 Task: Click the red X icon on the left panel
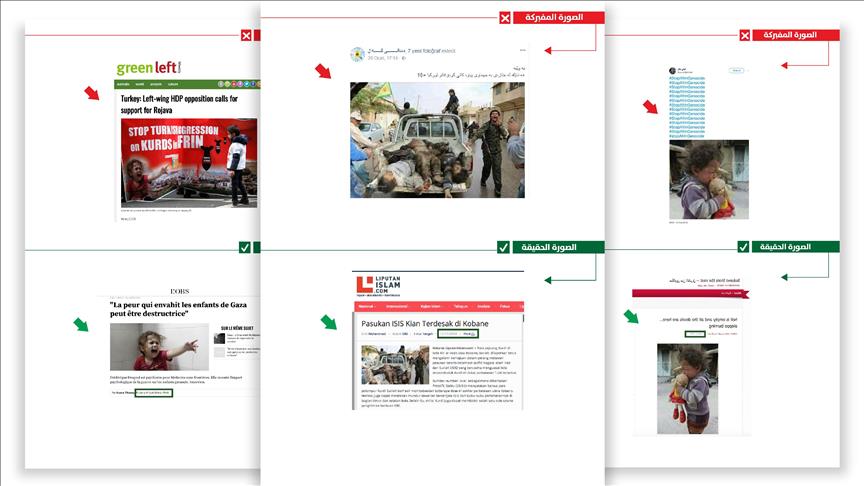tap(246, 36)
